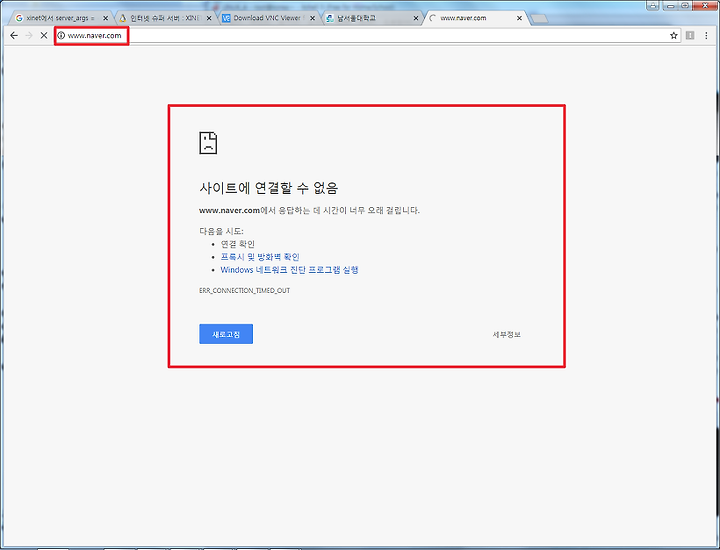
Task: Switch to the 인터넷 슈퍼 서버 tab
Action: click(x=164, y=18)
